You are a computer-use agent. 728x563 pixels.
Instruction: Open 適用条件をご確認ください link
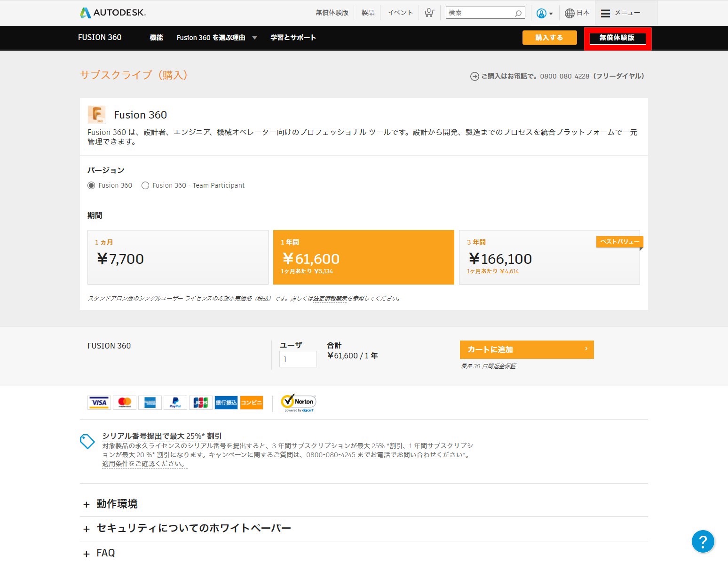[x=144, y=464]
